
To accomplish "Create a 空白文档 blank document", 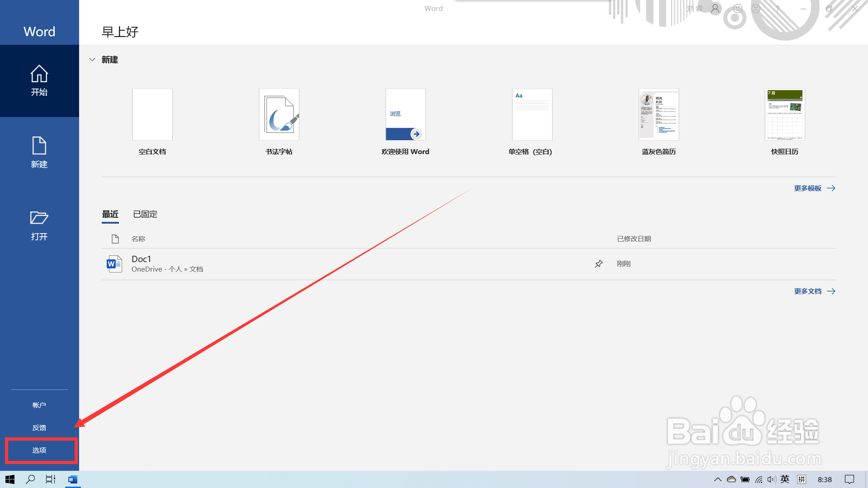I will click(x=152, y=122).
